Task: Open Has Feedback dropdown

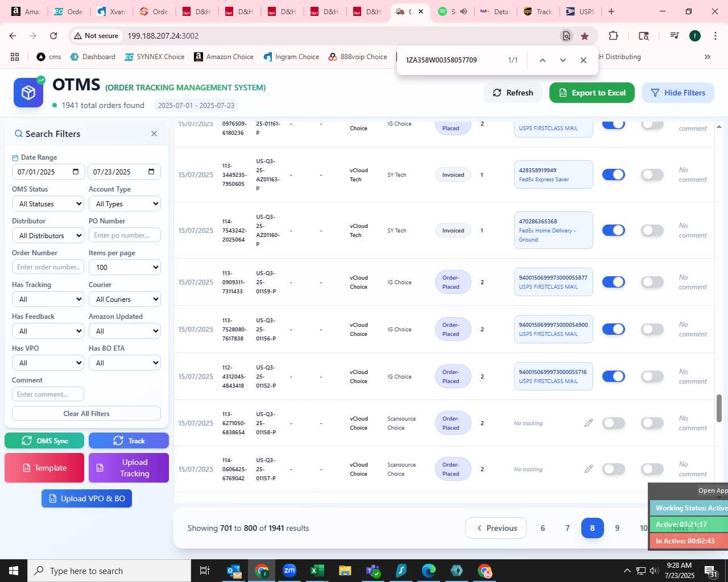Action: click(x=48, y=331)
